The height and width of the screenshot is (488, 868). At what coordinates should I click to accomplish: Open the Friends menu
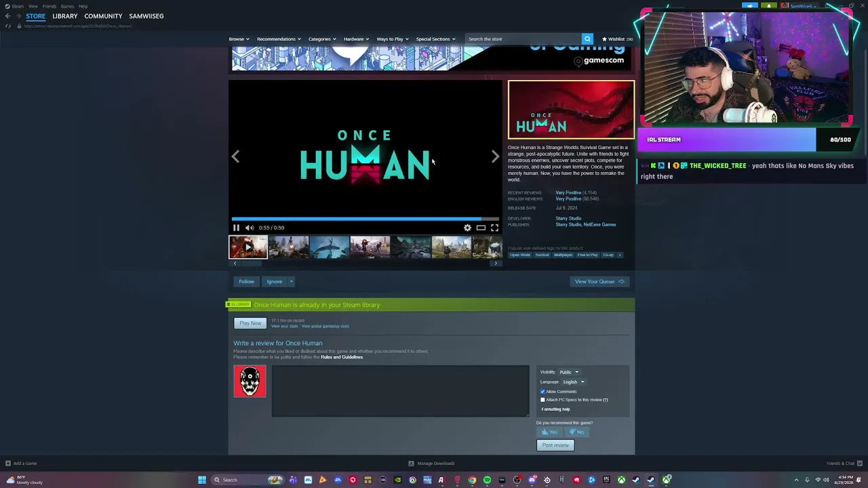click(50, 6)
